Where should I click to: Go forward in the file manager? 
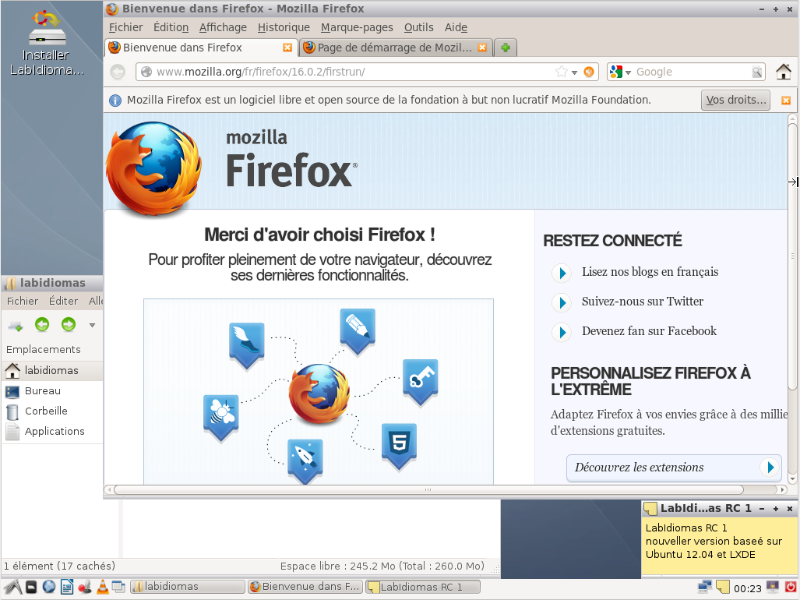point(68,324)
